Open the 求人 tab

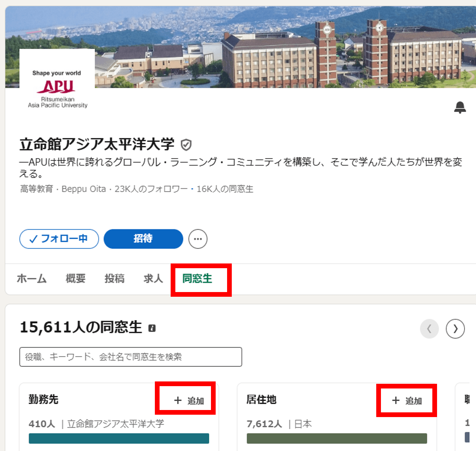153,279
